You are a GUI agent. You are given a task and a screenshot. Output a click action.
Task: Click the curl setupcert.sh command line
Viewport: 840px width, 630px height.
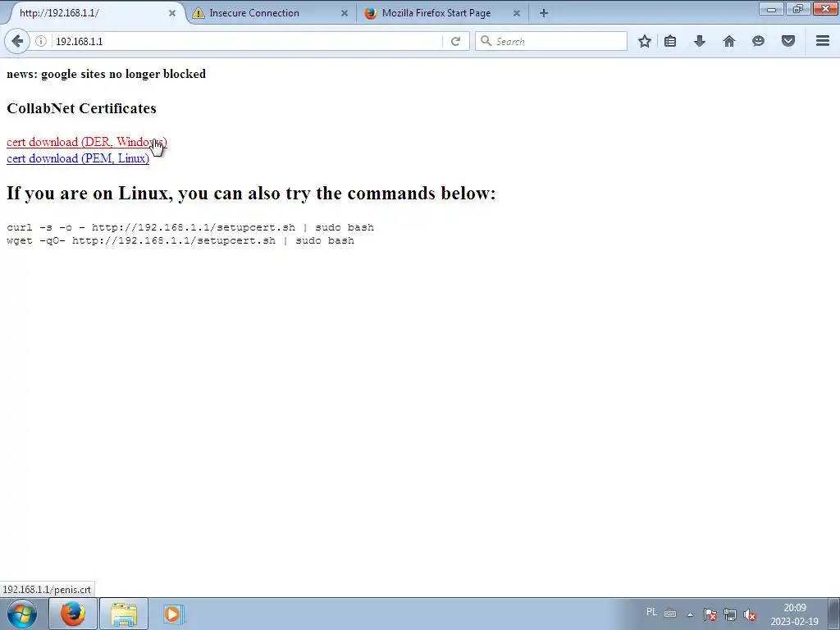190,227
